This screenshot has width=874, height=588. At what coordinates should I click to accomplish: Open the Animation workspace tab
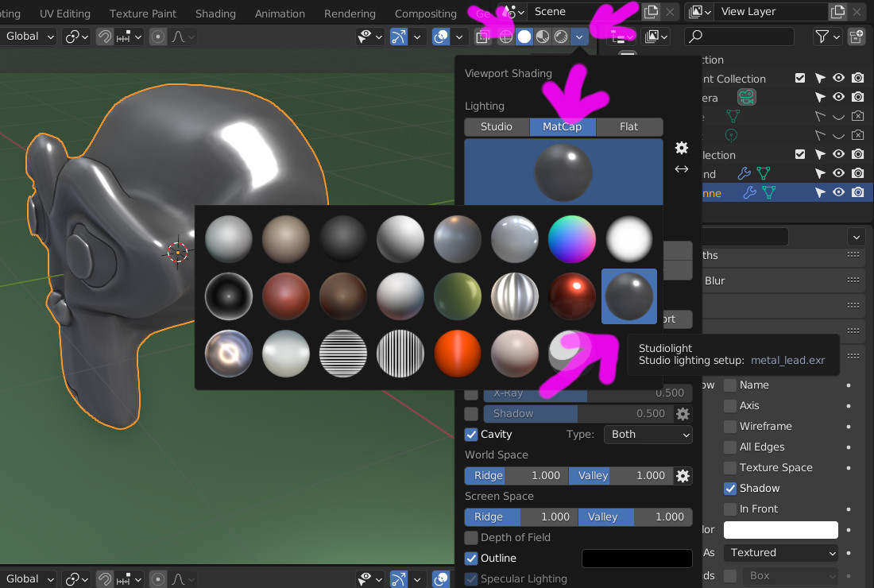[279, 13]
